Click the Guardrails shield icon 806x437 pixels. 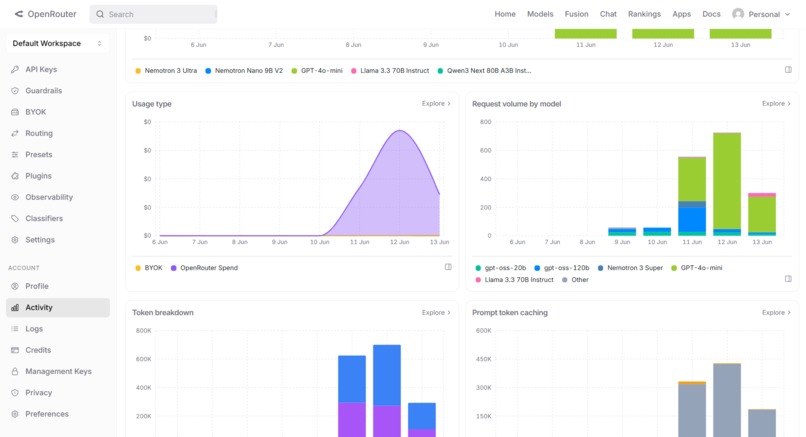15,90
